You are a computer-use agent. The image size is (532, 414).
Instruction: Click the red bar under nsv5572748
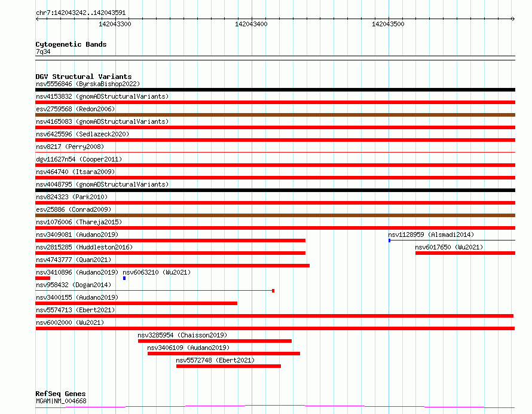pyautogui.click(x=229, y=367)
